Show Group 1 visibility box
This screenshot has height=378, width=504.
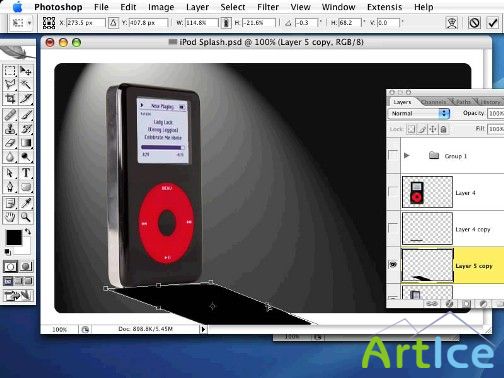(x=393, y=155)
